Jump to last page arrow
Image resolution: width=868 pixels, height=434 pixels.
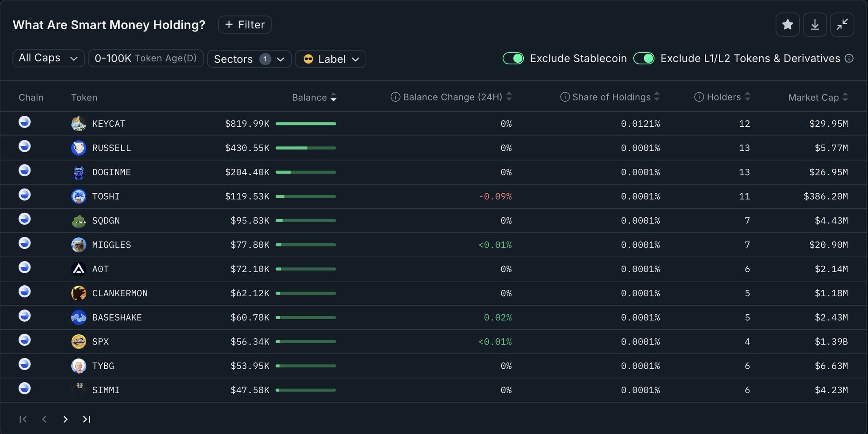(x=87, y=419)
